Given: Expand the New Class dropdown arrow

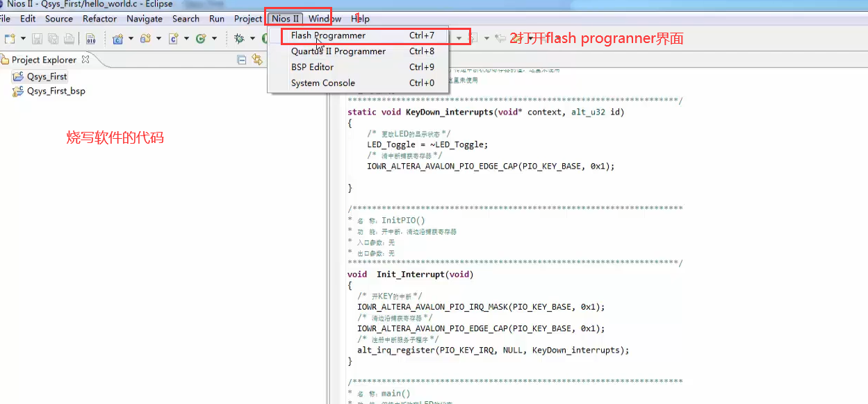Looking at the screenshot, I should [214, 38].
